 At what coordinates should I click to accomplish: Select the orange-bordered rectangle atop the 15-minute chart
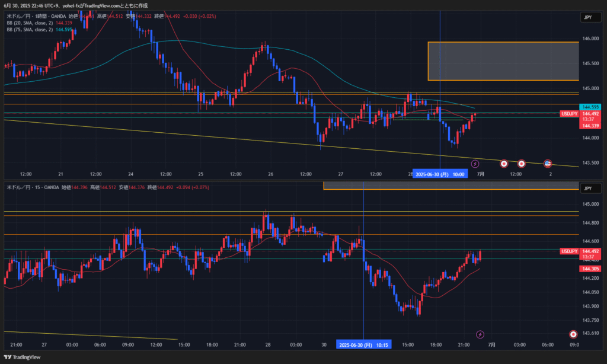point(451,186)
